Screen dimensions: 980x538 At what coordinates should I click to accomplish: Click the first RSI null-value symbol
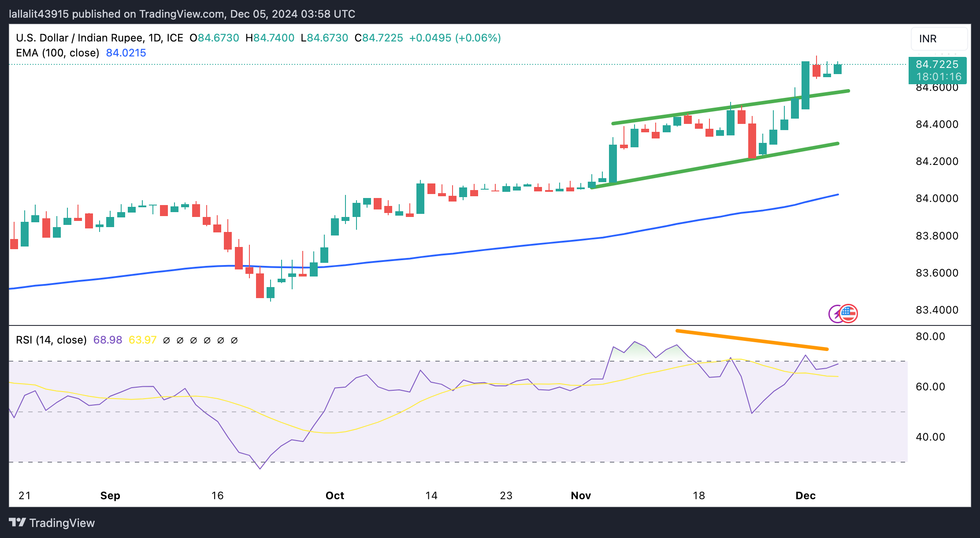pos(167,340)
